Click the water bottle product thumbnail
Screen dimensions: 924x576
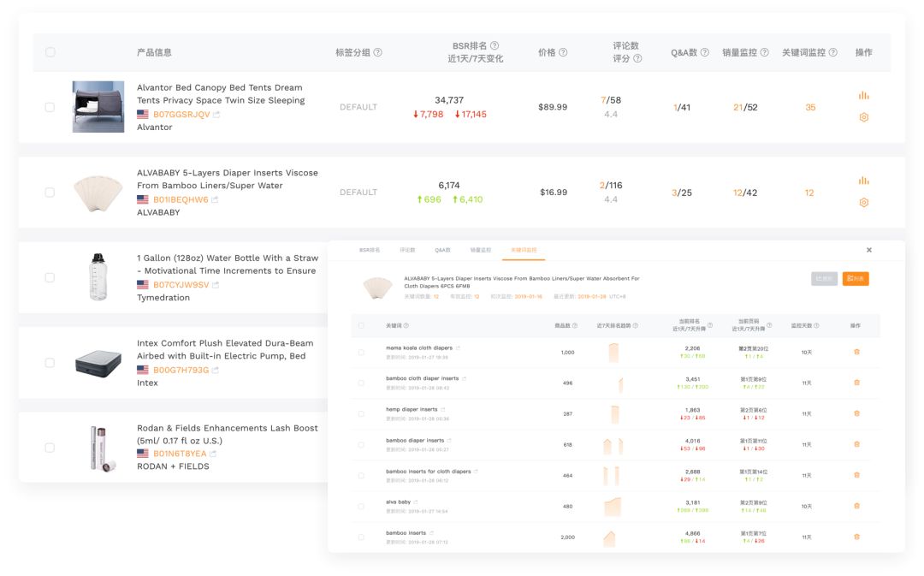(98, 277)
